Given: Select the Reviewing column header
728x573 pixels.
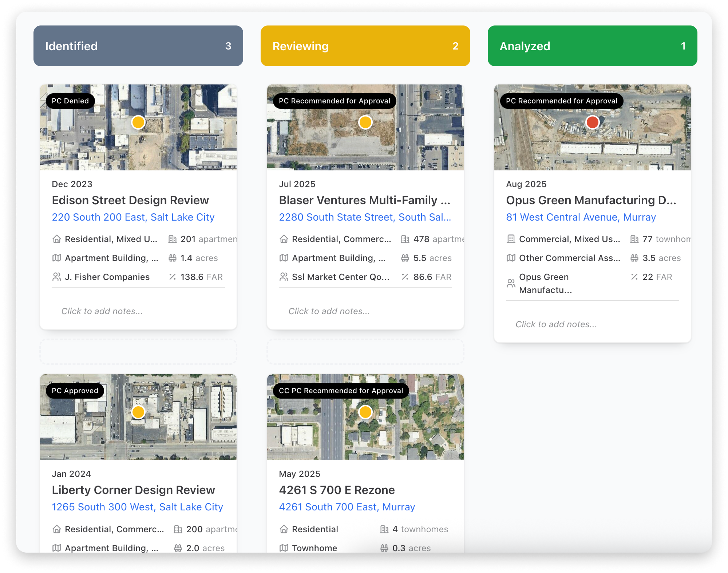Looking at the screenshot, I should (x=365, y=46).
